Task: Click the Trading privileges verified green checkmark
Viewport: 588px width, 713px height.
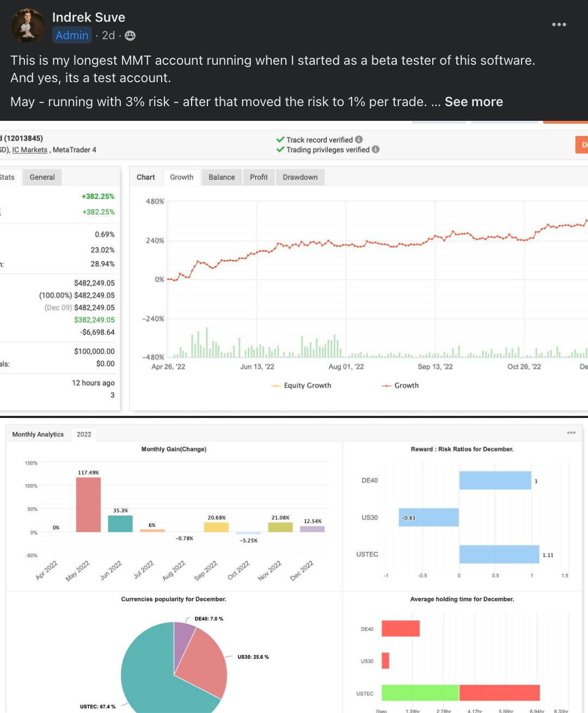Action: pyautogui.click(x=280, y=149)
